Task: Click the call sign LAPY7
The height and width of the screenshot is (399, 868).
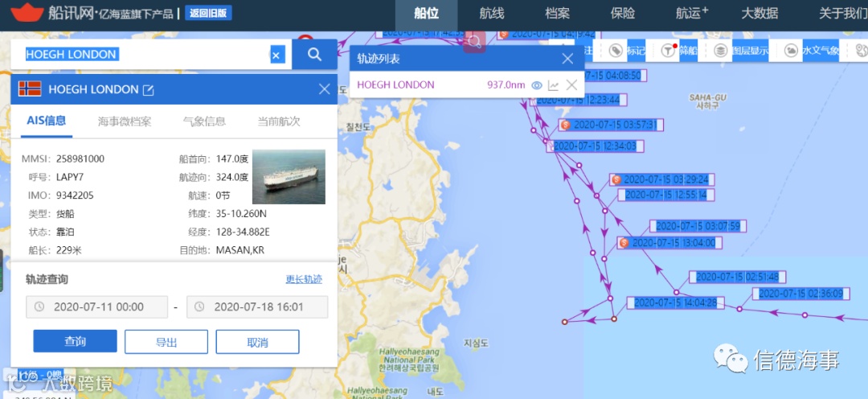Action: coord(70,177)
